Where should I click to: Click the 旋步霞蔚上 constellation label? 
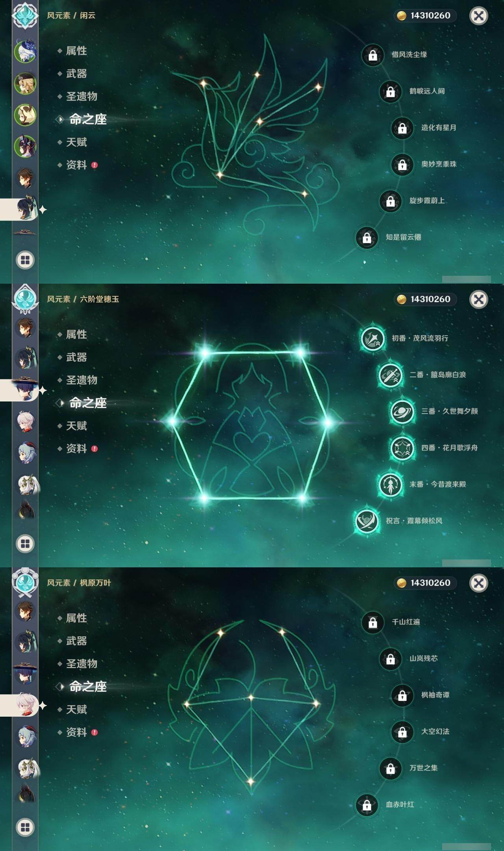point(427,201)
